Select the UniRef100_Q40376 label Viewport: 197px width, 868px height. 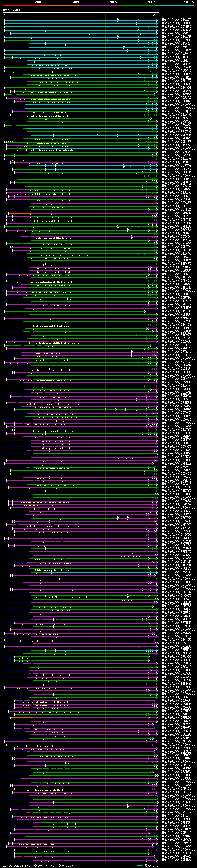point(176,57)
